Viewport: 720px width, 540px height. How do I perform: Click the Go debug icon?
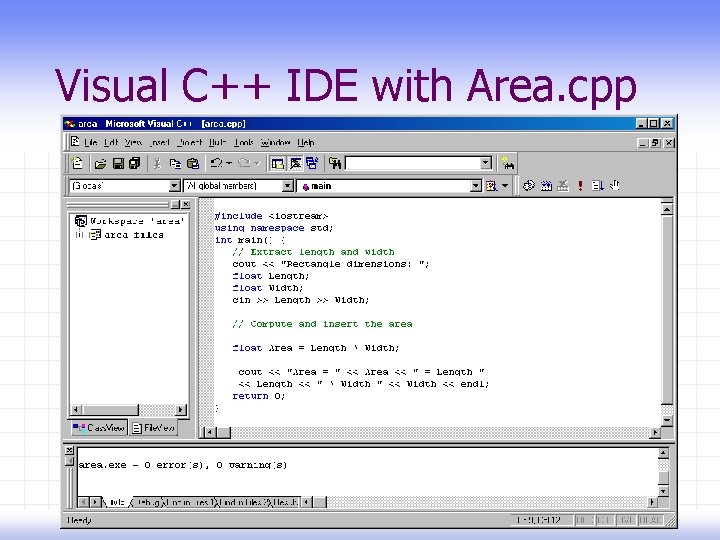[x=597, y=186]
